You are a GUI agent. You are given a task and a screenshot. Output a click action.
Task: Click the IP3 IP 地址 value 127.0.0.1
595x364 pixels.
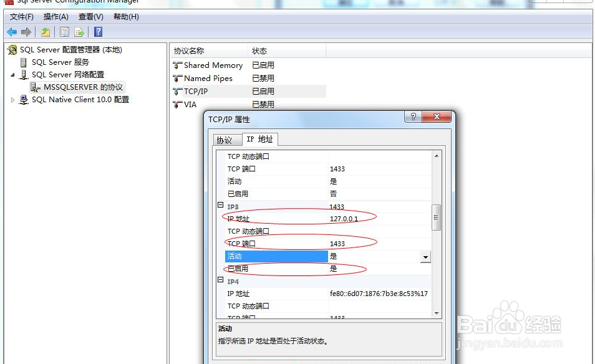pos(344,219)
